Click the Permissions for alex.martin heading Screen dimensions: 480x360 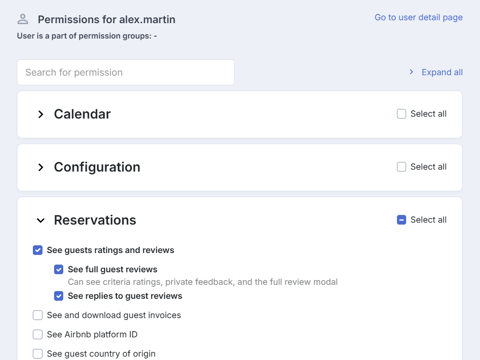(106, 19)
